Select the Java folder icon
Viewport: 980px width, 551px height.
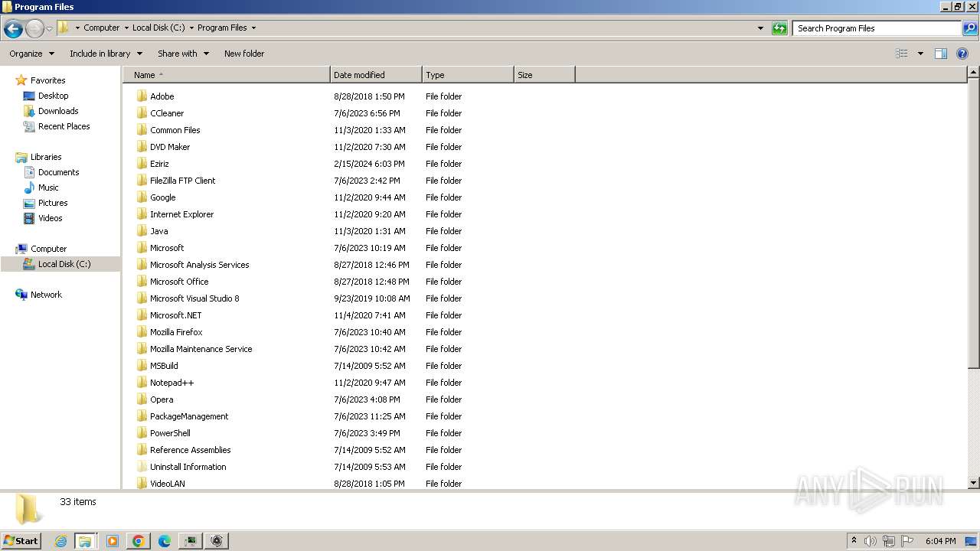142,231
